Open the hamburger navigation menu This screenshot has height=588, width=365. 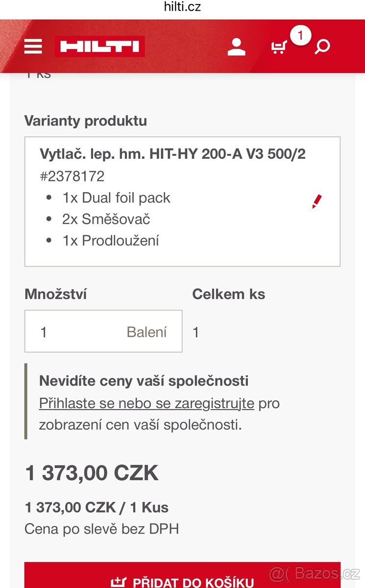point(33,46)
